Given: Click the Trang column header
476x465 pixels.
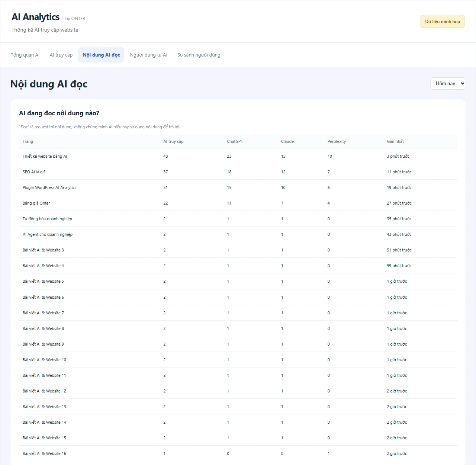Looking at the screenshot, I should (x=28, y=141).
